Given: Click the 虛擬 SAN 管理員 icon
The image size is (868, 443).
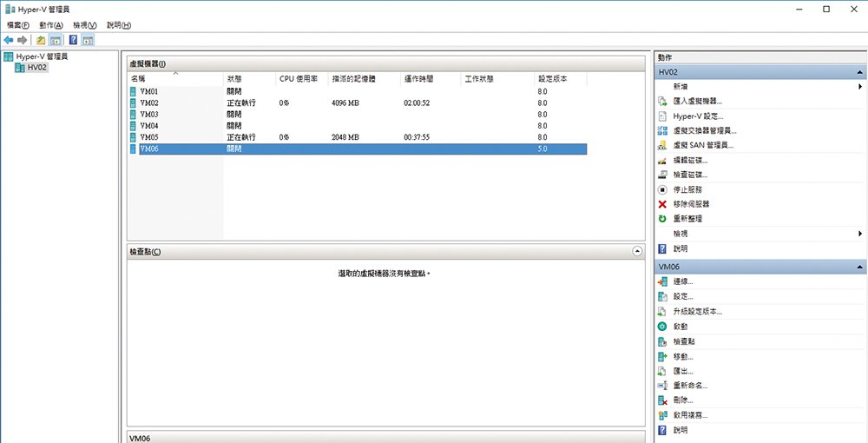Looking at the screenshot, I should point(662,146).
